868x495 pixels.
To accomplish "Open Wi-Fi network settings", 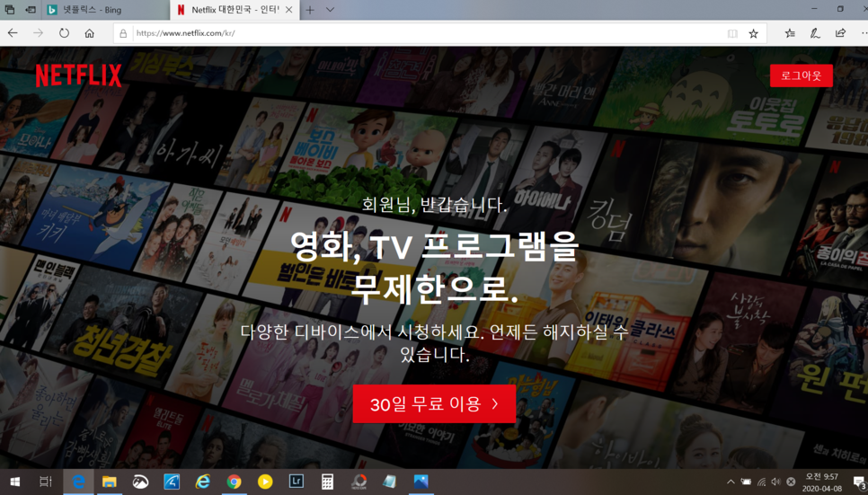I will [x=761, y=482].
